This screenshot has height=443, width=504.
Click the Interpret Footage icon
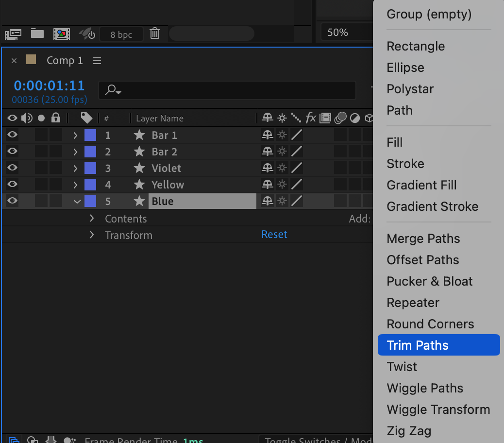pos(13,34)
